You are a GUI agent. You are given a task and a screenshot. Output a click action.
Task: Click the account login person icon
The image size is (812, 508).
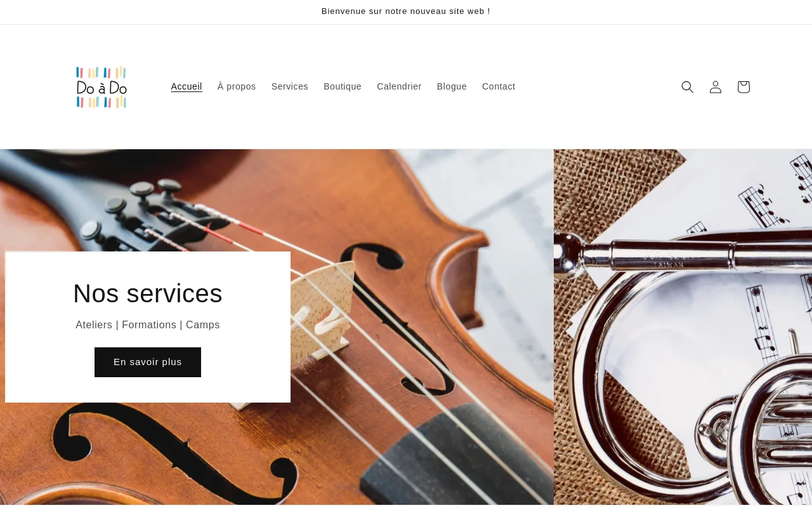pos(715,87)
